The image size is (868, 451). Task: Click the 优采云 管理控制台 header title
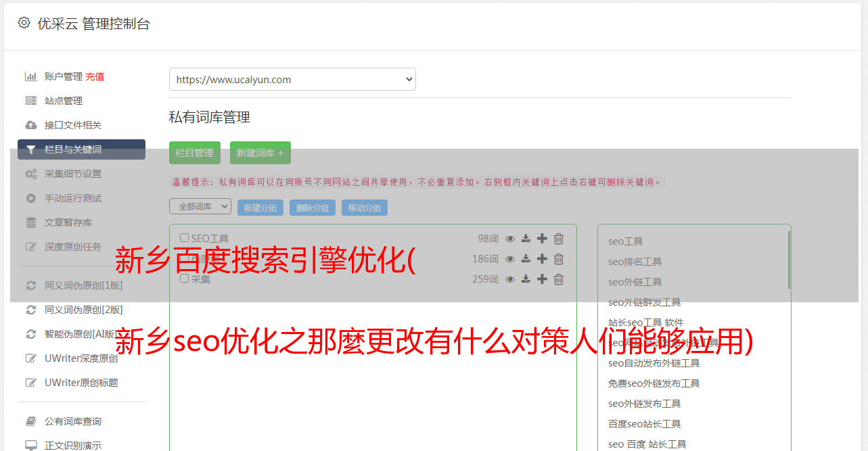(93, 24)
